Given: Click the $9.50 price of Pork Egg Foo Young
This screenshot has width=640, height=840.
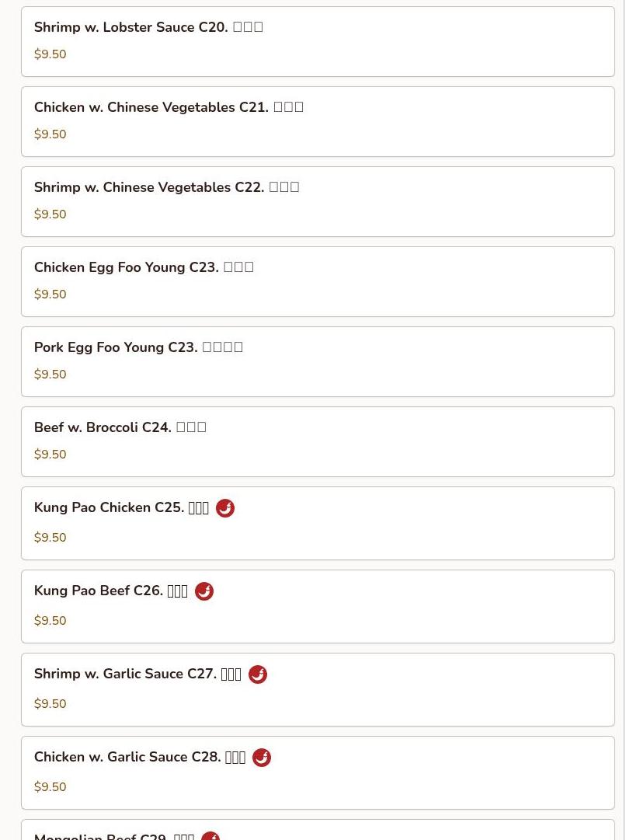Looking at the screenshot, I should pyautogui.click(x=50, y=375).
